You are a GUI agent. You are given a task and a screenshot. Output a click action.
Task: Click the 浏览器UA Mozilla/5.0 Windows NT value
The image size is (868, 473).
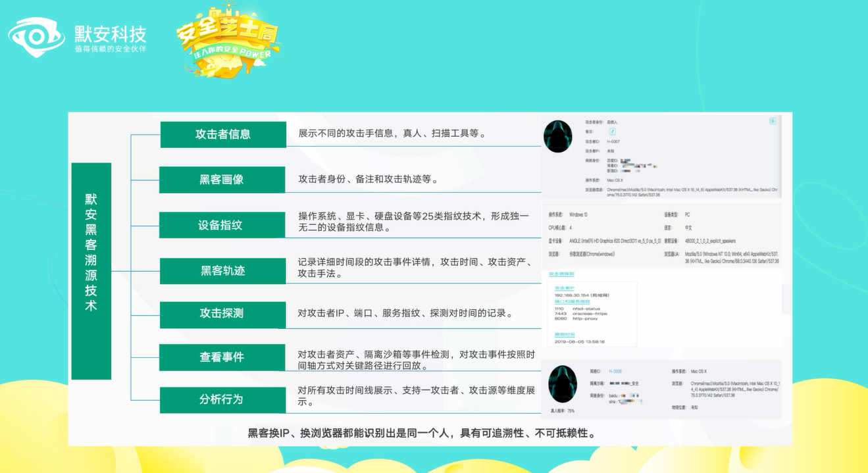(732, 257)
